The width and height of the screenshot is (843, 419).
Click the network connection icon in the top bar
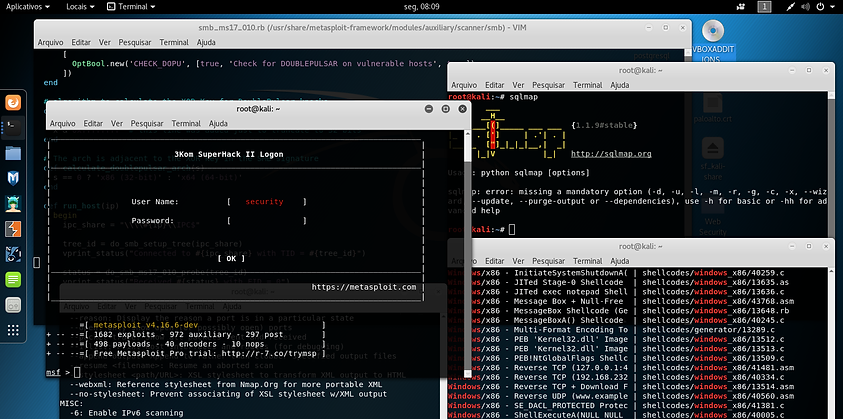click(790, 6)
